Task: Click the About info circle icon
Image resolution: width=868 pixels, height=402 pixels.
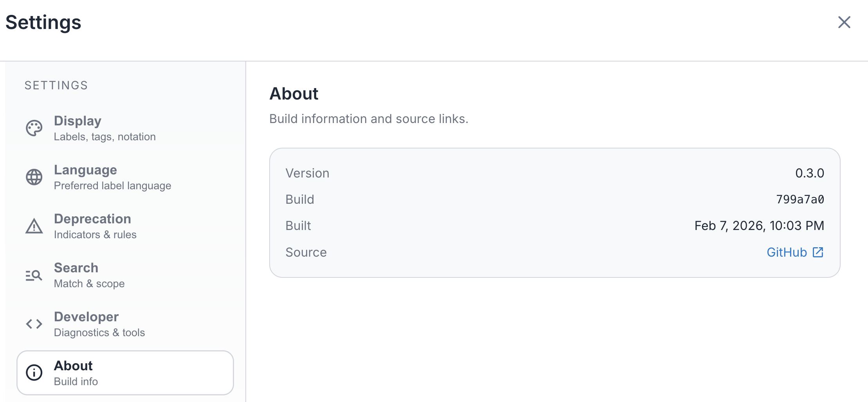Action: [x=34, y=373]
